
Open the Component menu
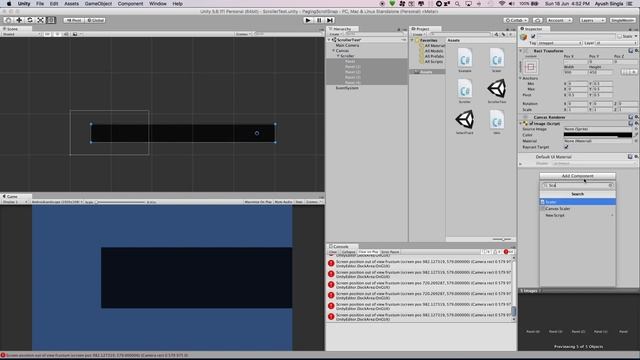(130, 4)
